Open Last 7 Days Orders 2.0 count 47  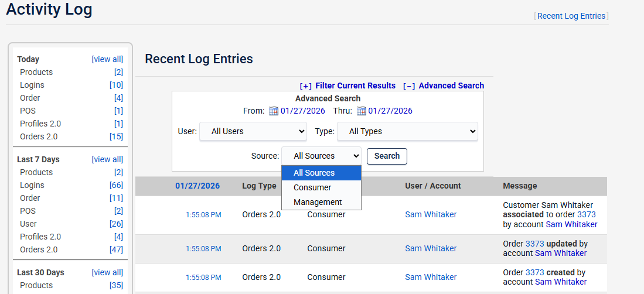coord(116,249)
